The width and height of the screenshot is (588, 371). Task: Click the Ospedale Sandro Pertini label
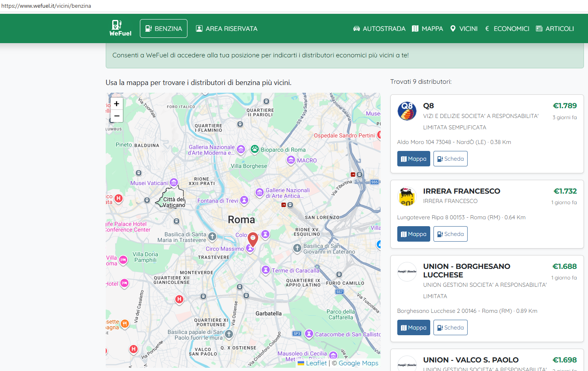click(344, 135)
